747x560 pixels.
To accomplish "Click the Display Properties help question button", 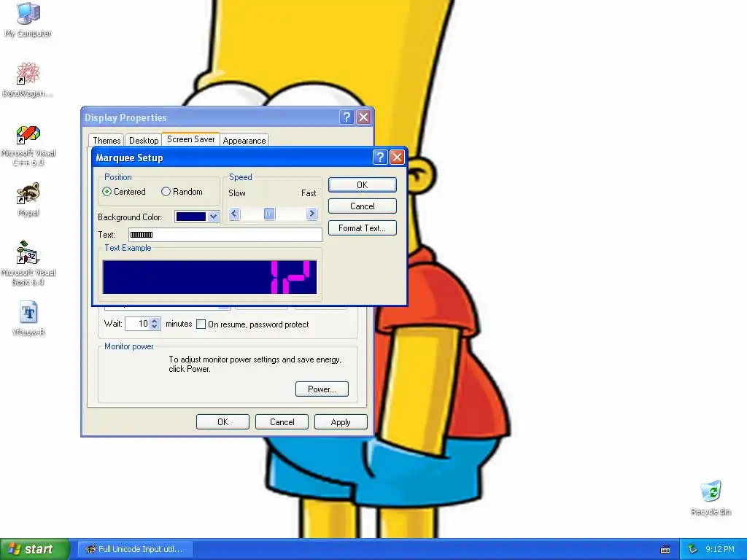I will (x=347, y=117).
